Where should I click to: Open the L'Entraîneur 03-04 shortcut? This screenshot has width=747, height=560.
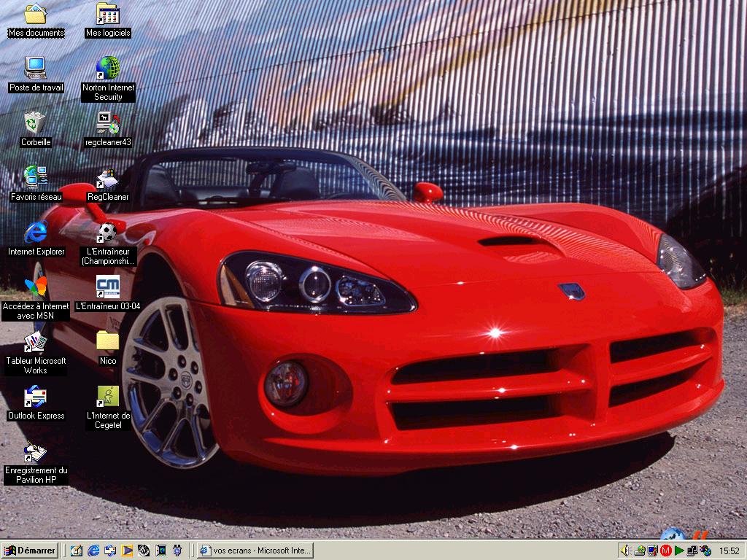(108, 287)
